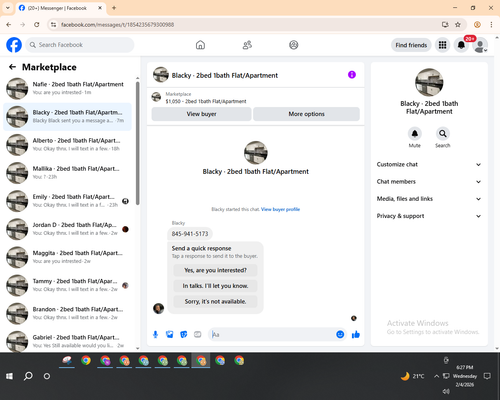Screen dimensions: 500x400
Task: Choose a sticker from the sticker icon
Action: (184, 334)
